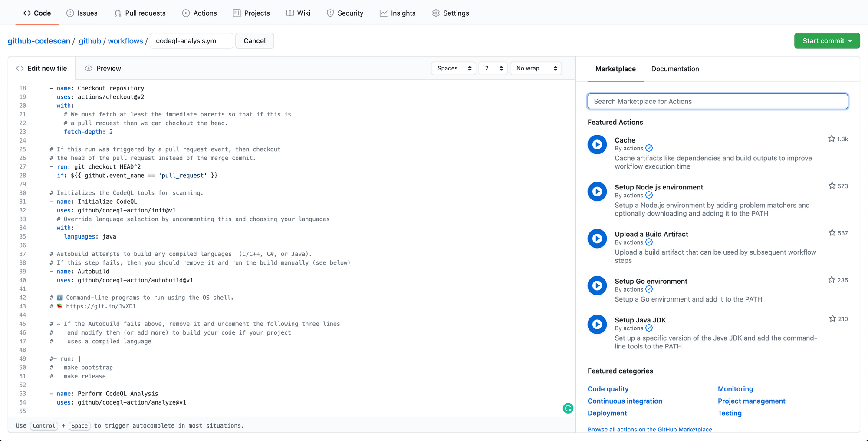Click the verified badge under Upload a Build Artifact
The image size is (868, 441).
pos(649,242)
